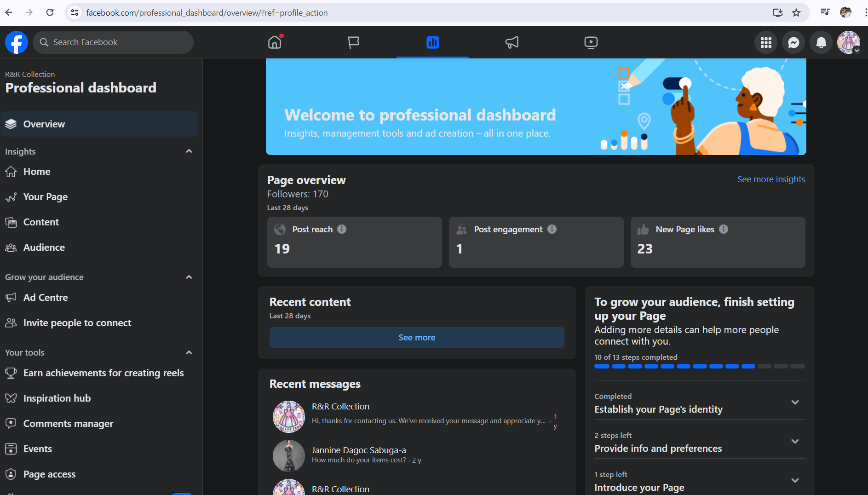The height and width of the screenshot is (495, 868).
Task: Open the Video play icon in top navigation
Action: (591, 42)
